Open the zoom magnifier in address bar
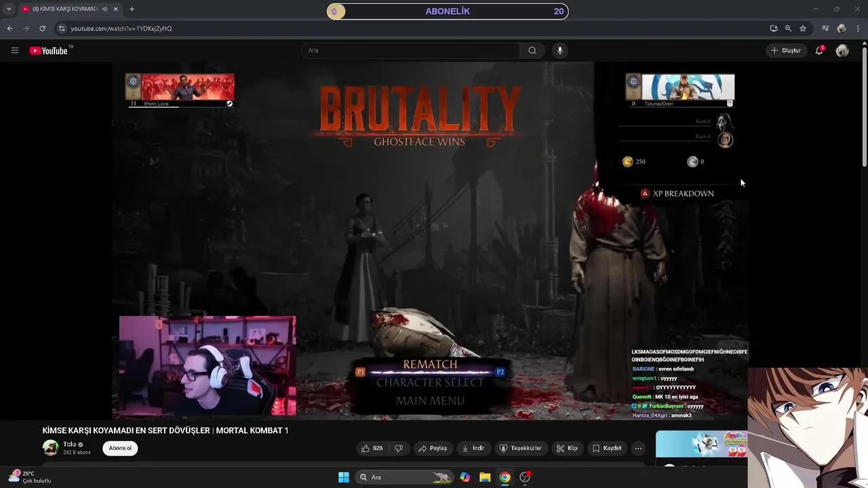This screenshot has width=868, height=488. coord(788,28)
